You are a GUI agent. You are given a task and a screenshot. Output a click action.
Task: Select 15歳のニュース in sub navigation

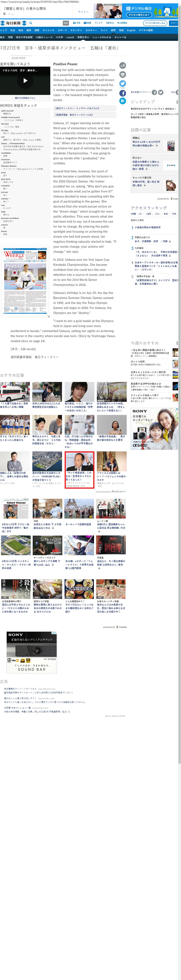point(44,37)
